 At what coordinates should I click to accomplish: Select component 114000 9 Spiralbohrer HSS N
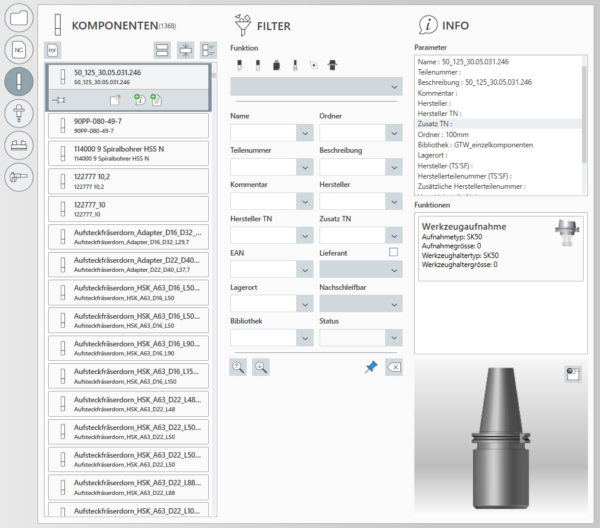pyautogui.click(x=129, y=153)
